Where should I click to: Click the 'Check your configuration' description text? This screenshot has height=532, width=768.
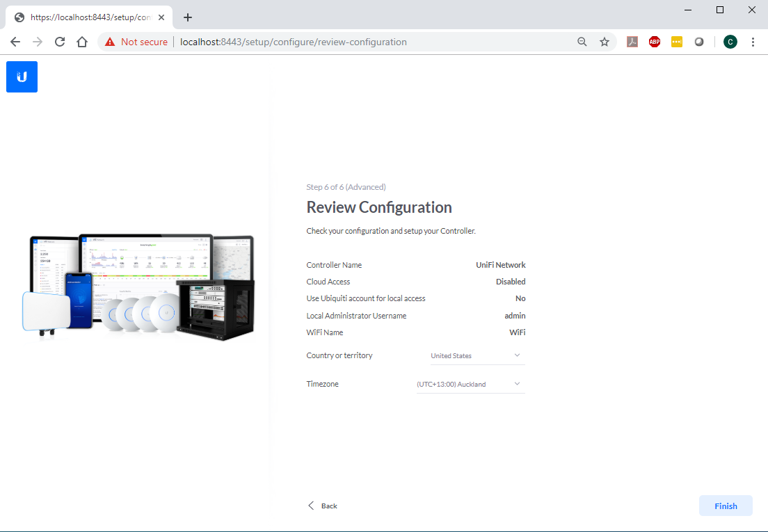pyautogui.click(x=391, y=231)
